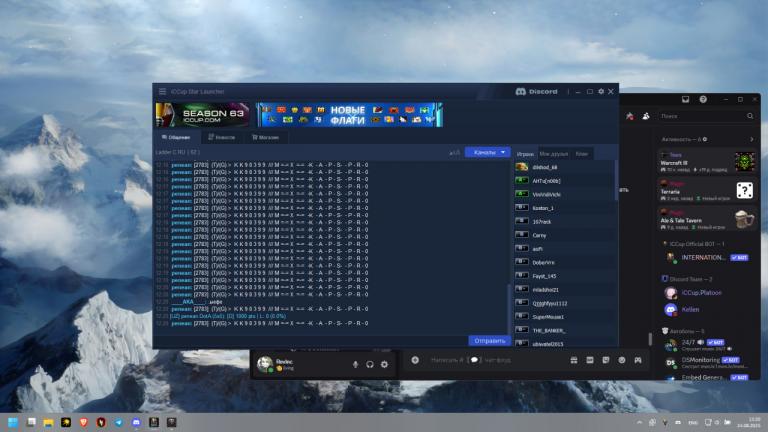Open the Каналы dropdown
The height and width of the screenshot is (432, 768).
(x=487, y=152)
